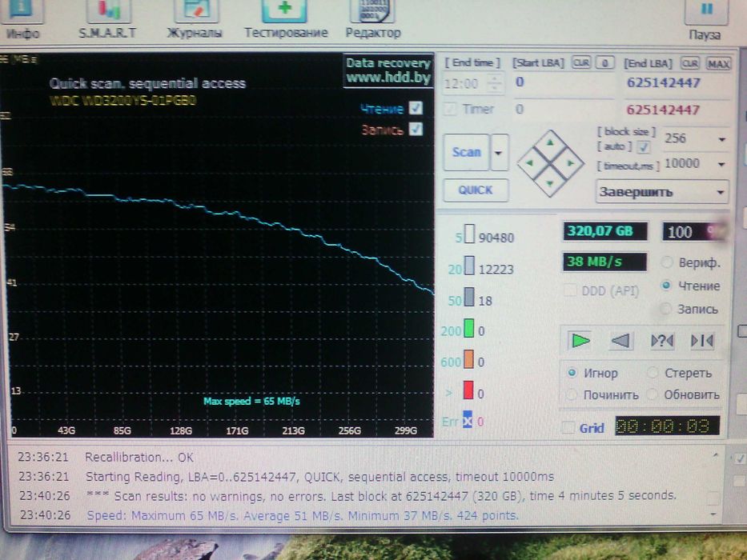The width and height of the screenshot is (747, 560).
Task: Toggle the block size auto checkbox
Action: 643,146
